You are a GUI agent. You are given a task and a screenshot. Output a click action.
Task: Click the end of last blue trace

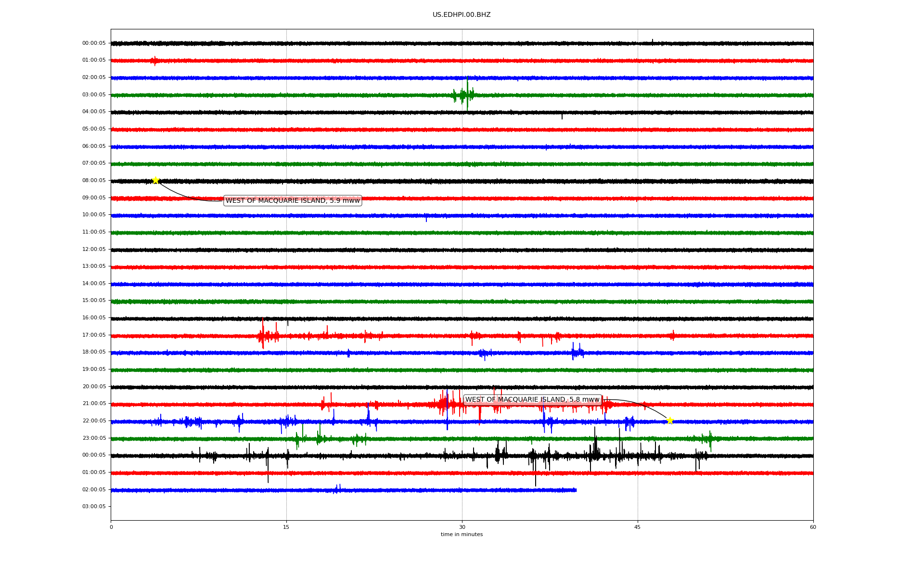click(576, 490)
